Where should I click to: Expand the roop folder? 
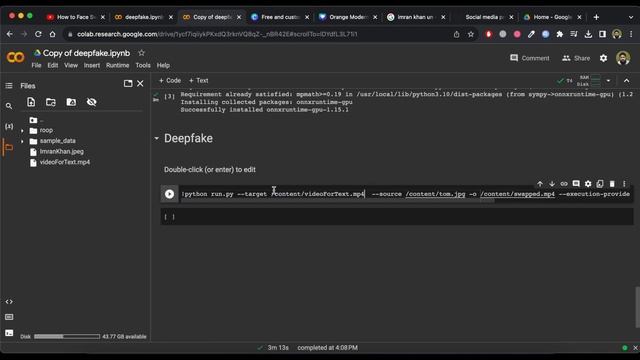[x=22, y=131]
